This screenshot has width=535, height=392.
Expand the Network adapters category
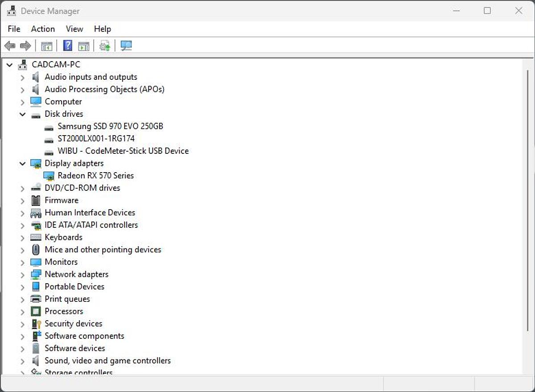pos(22,275)
